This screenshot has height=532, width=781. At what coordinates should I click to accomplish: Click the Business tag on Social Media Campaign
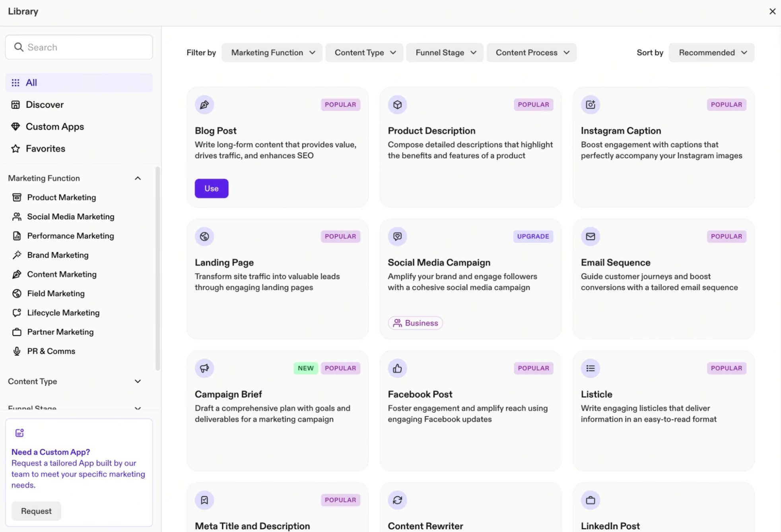point(416,323)
